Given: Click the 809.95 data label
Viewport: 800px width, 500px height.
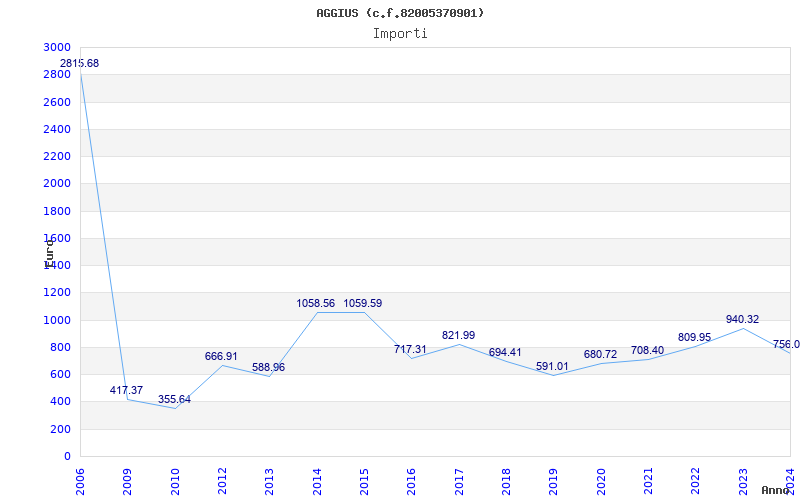Looking at the screenshot, I should [x=694, y=338].
